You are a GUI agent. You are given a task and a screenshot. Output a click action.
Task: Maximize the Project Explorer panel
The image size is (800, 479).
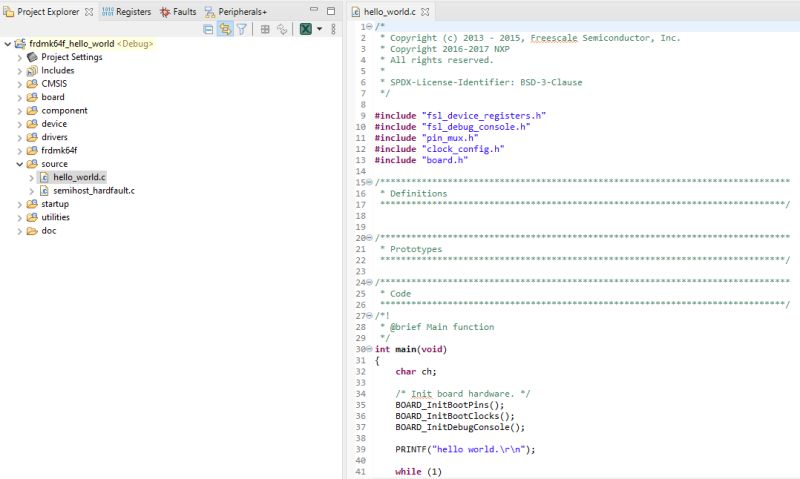pos(331,11)
